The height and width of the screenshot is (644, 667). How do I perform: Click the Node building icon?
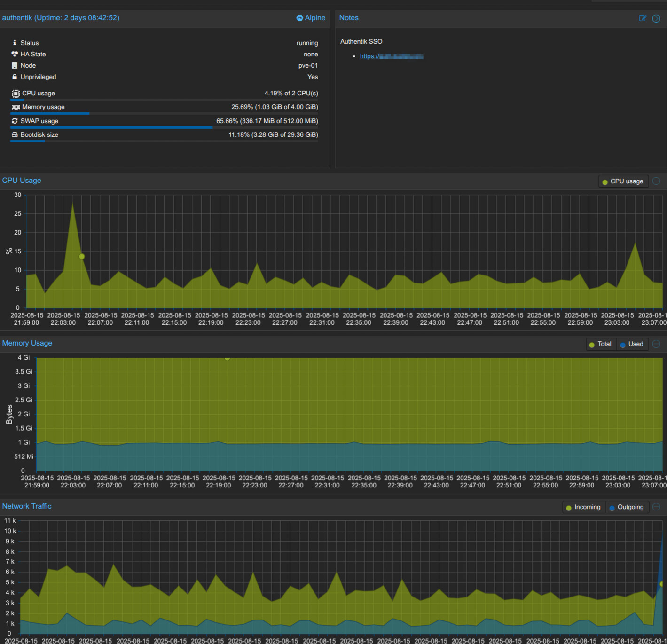[x=15, y=65]
